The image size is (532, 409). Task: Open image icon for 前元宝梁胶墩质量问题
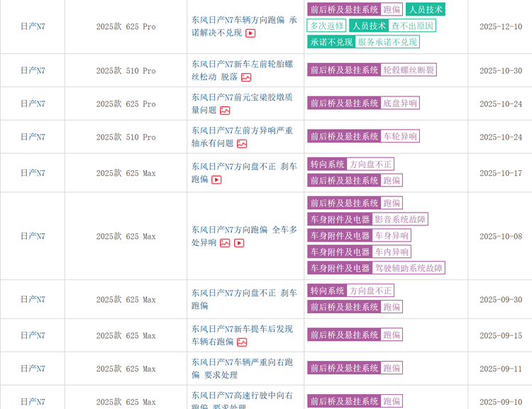[x=225, y=111]
